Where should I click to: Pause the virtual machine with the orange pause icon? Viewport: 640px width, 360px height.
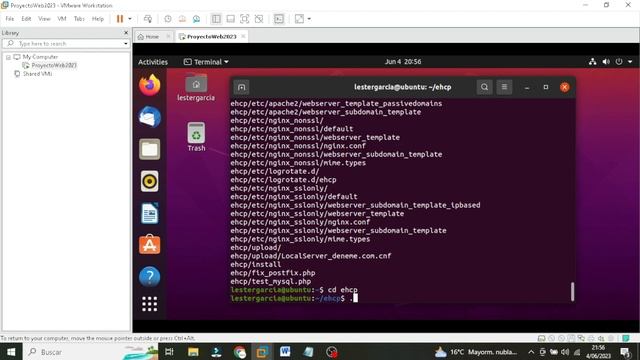coord(120,19)
